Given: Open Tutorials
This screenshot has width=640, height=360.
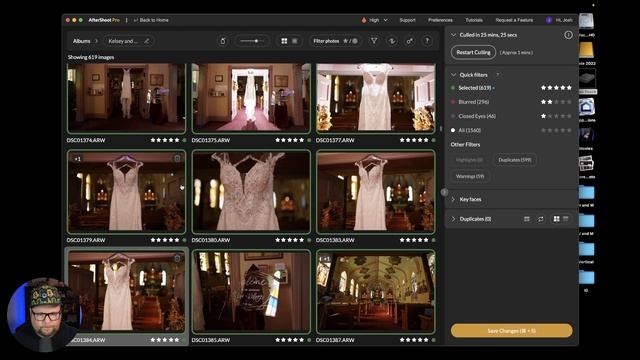Looking at the screenshot, I should 474,20.
